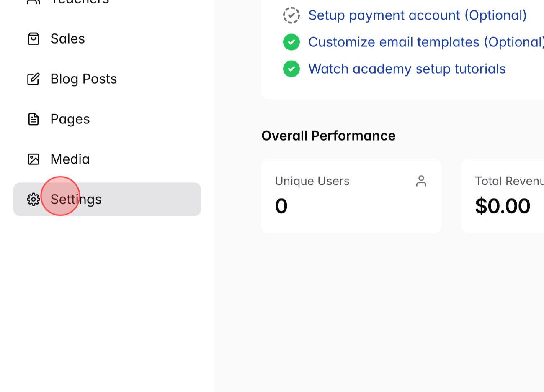The image size is (544, 392).
Task: Open Setup payment account (Optional)
Action: coord(417,15)
